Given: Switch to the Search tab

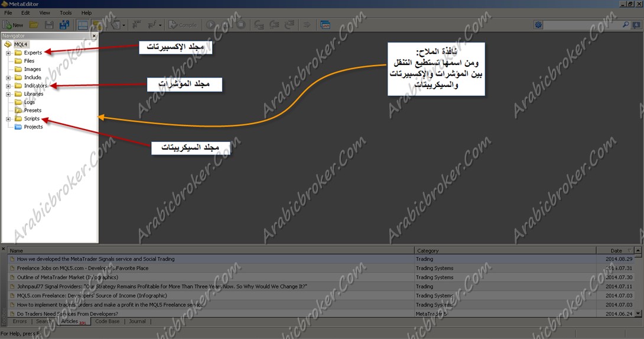Looking at the screenshot, I should pos(44,321).
